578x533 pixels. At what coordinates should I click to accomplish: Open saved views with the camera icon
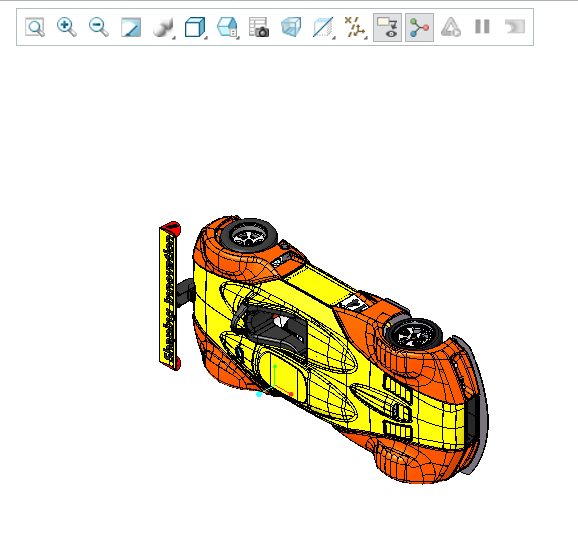coord(259,27)
